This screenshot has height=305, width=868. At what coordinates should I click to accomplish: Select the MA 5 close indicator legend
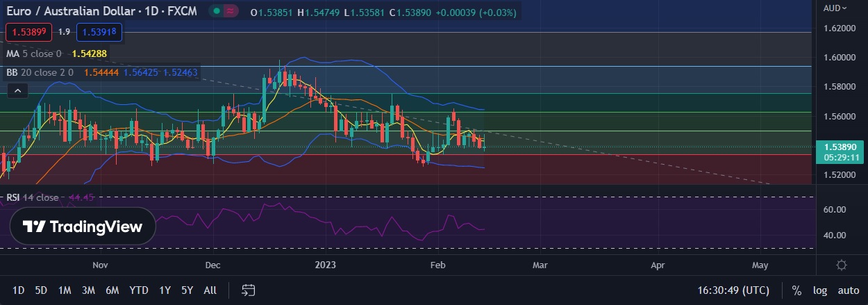(34, 53)
